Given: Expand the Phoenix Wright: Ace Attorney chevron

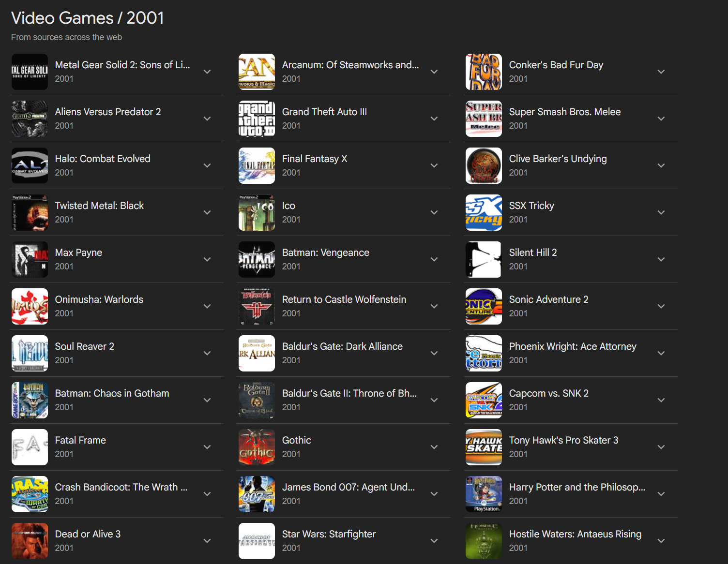Looking at the screenshot, I should (x=661, y=353).
